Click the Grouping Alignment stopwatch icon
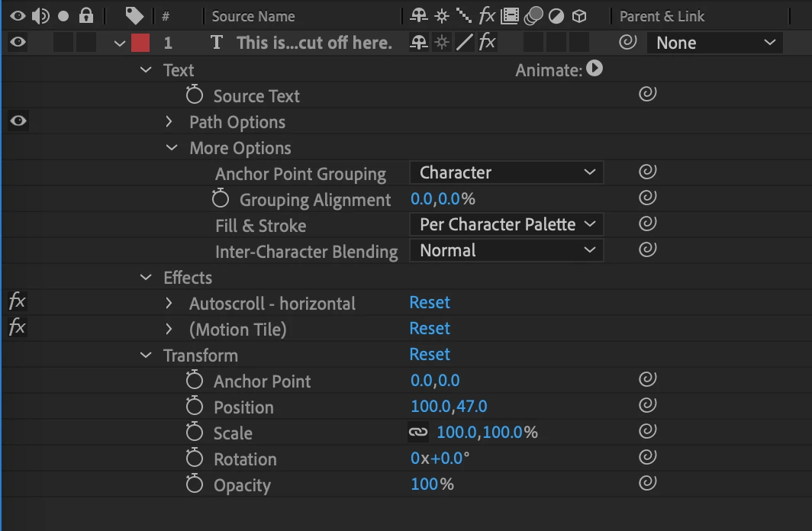 point(221,199)
